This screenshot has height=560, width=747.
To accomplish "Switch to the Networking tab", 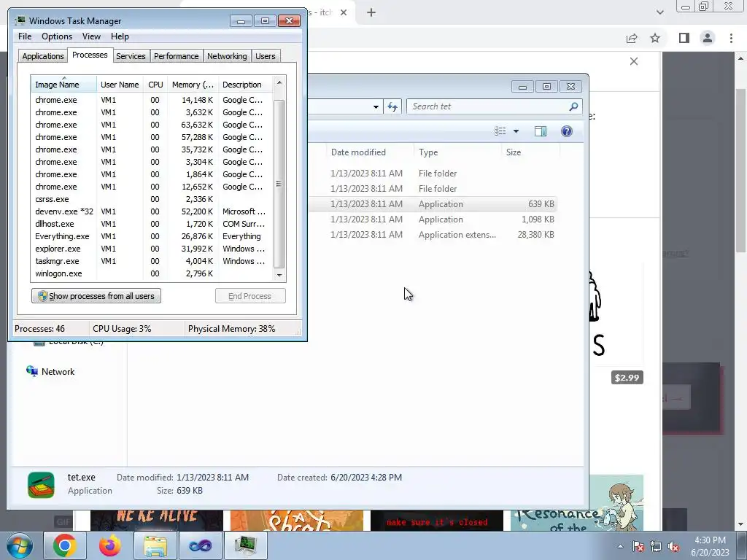I will [227, 56].
